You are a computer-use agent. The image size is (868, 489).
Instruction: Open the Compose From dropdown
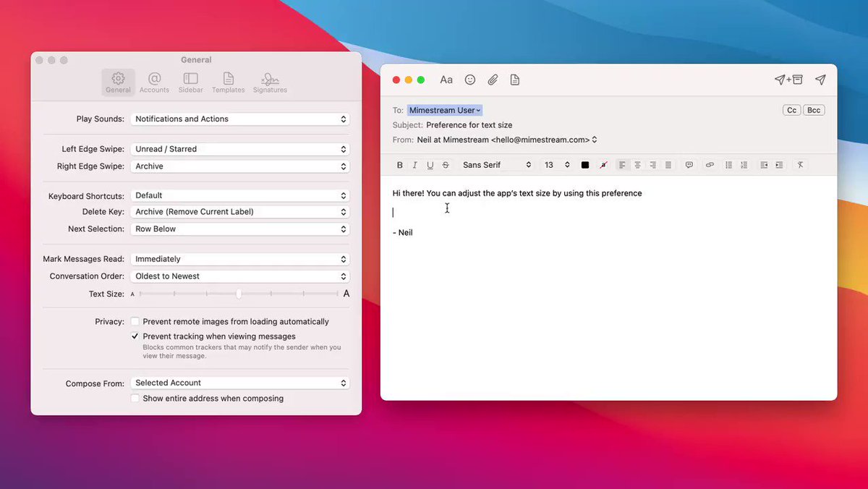(x=240, y=383)
